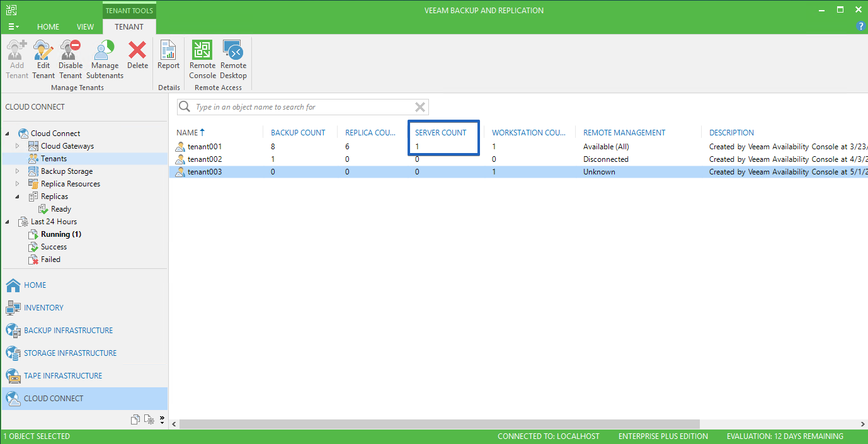Select the tenant001 row
Screen dimensions: 868x444
coord(518,147)
